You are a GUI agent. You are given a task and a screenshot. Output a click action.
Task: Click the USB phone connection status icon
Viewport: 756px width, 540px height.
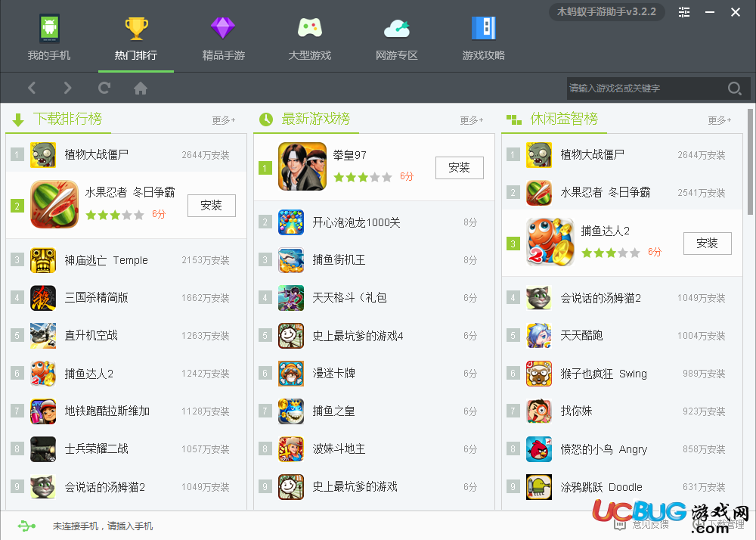tap(26, 526)
